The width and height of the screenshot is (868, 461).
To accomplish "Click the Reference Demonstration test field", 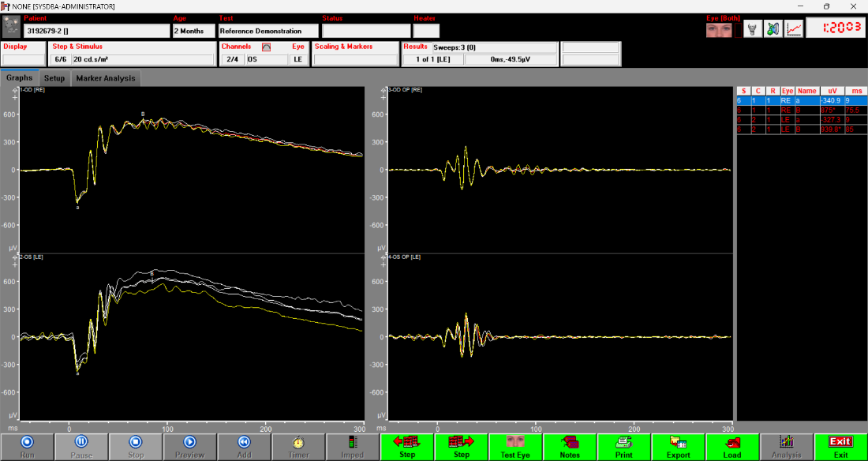I will [x=268, y=31].
